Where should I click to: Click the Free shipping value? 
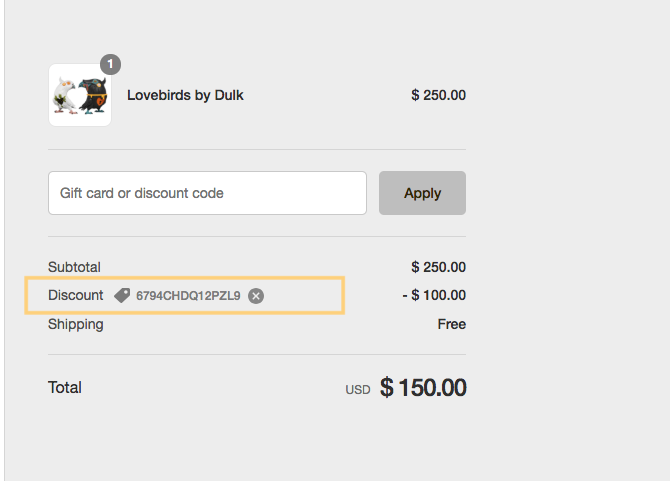pyautogui.click(x=452, y=324)
